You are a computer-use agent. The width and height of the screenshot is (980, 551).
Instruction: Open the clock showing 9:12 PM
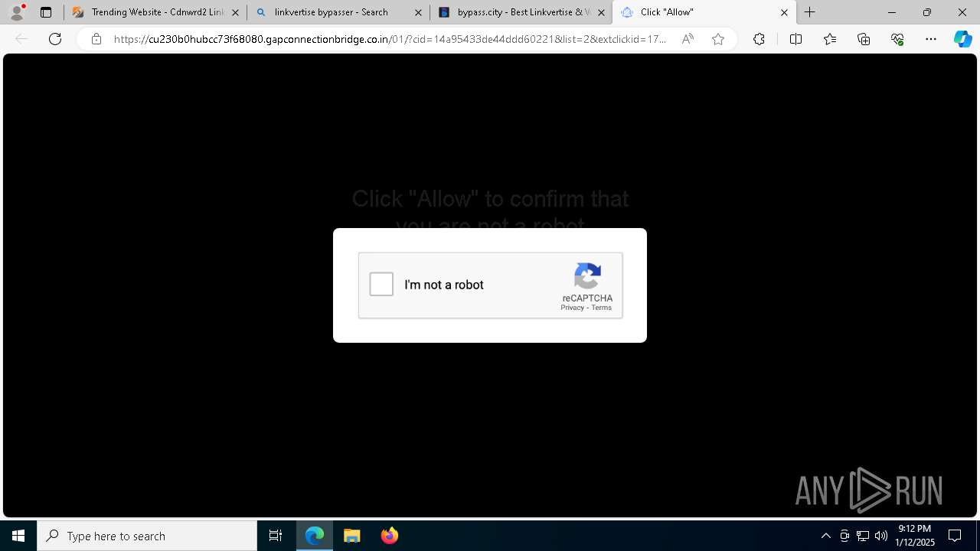[915, 536]
